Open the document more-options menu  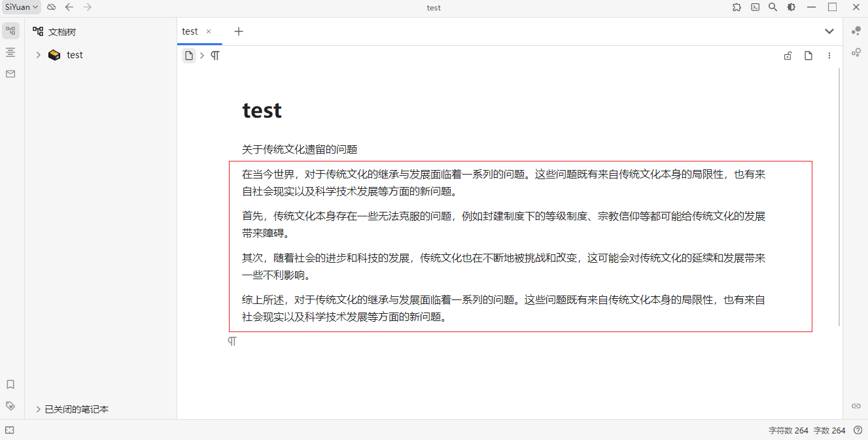pyautogui.click(x=829, y=56)
